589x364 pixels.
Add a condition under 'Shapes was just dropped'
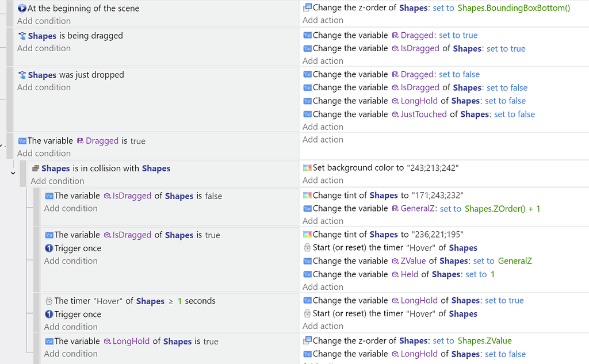pyautogui.click(x=44, y=87)
